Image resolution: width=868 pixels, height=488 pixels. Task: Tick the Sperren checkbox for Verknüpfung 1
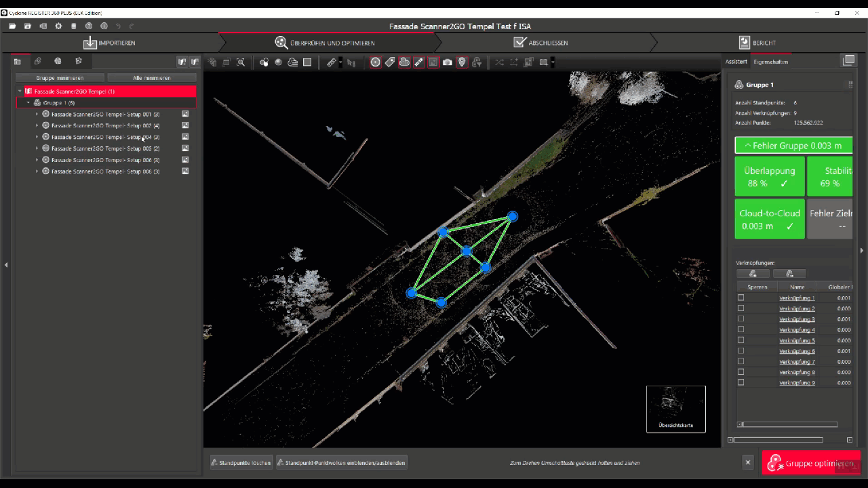click(741, 298)
